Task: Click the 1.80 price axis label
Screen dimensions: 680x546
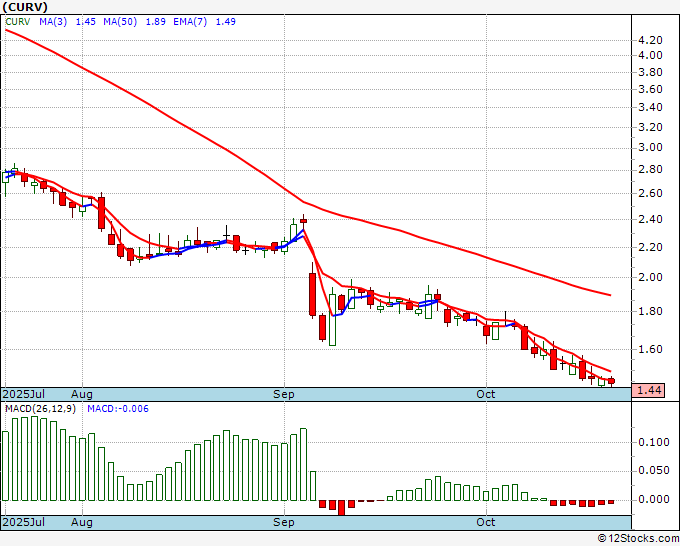Action: [650, 311]
